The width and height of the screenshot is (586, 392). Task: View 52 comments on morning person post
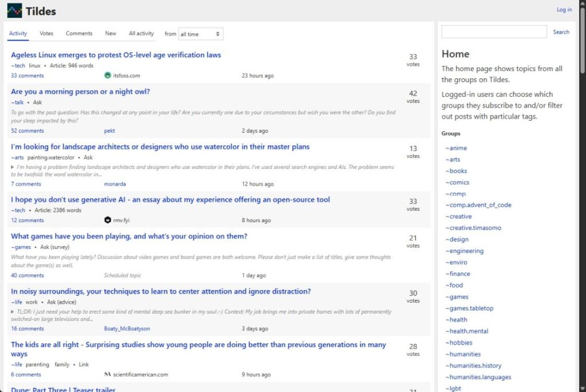pos(27,131)
